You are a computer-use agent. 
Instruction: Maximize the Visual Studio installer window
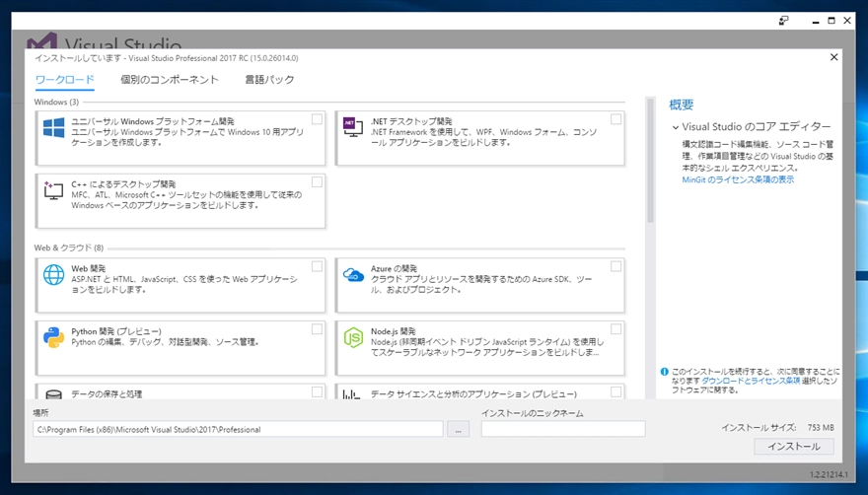click(831, 21)
